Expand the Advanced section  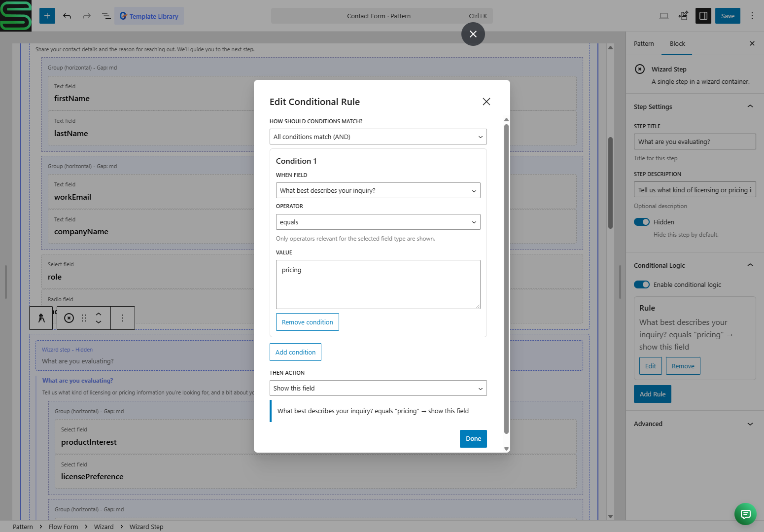point(695,424)
